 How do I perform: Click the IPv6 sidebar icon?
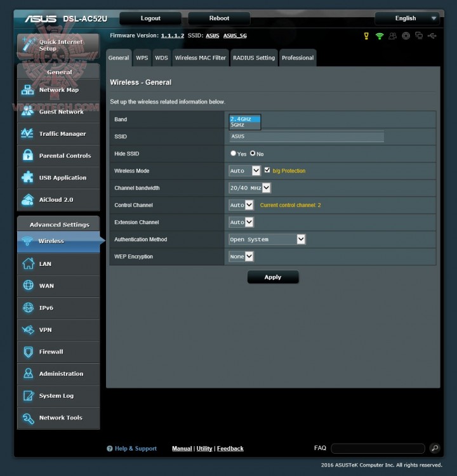click(28, 308)
